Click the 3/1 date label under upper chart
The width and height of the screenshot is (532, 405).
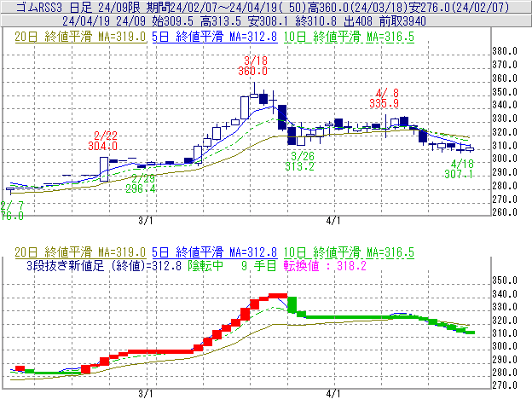pos(146,221)
